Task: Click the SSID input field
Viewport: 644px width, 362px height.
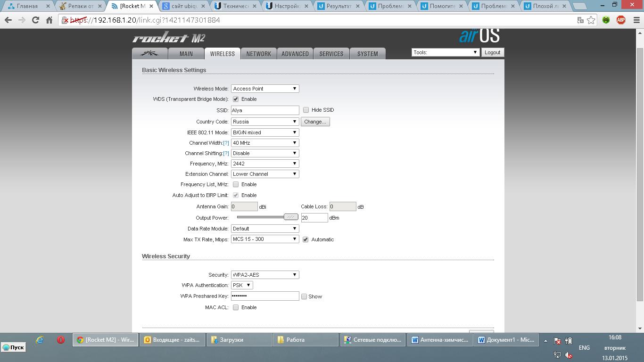Action: point(265,110)
